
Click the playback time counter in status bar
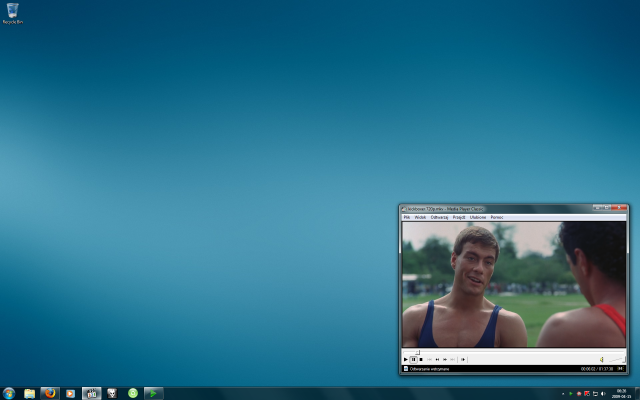(597, 369)
